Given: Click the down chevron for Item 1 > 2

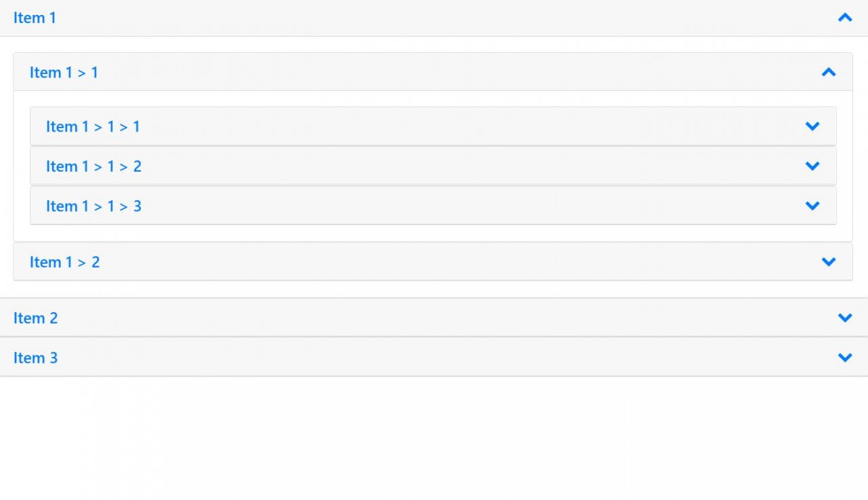Looking at the screenshot, I should [x=829, y=262].
